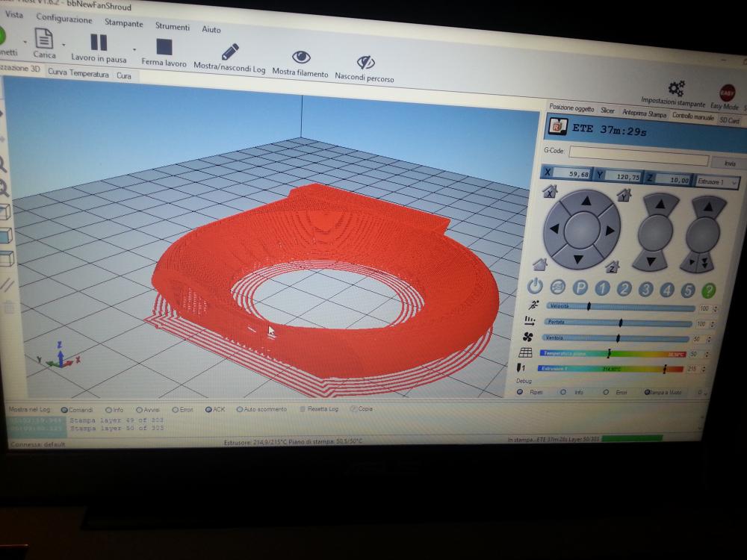Image resolution: width=747 pixels, height=560 pixels.
Task: Toggle Nascondi percorso crossed-eye icon
Action: point(365,62)
